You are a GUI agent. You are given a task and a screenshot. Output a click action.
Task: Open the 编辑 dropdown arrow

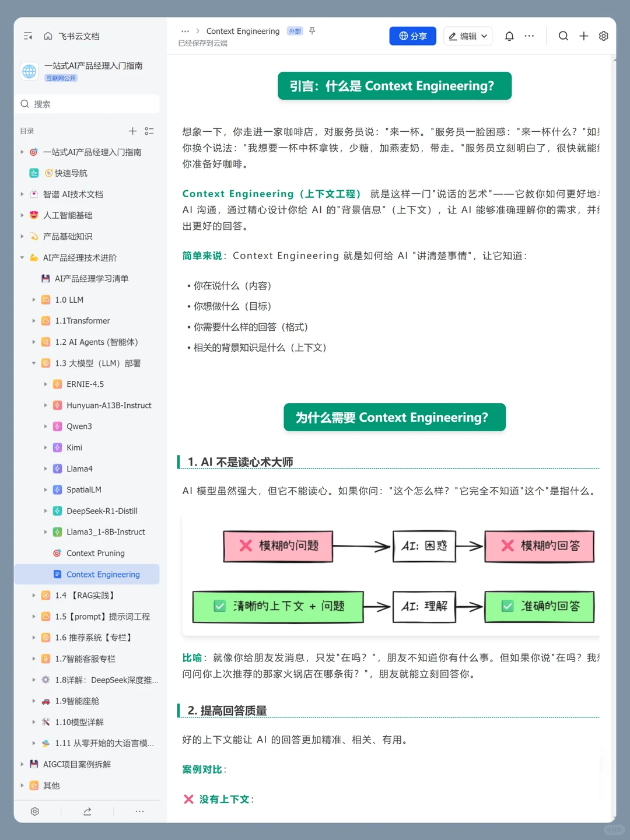click(485, 36)
